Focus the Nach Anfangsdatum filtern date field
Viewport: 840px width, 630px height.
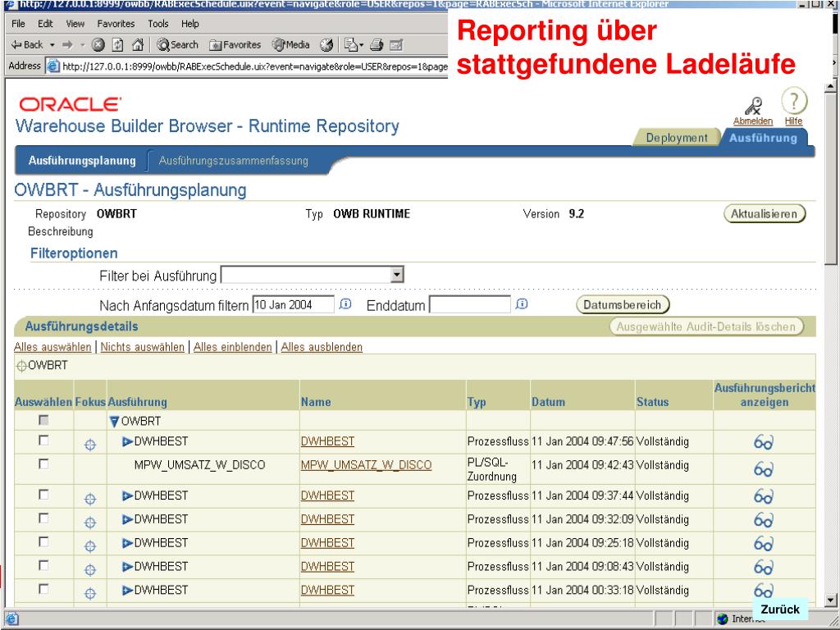(x=294, y=305)
